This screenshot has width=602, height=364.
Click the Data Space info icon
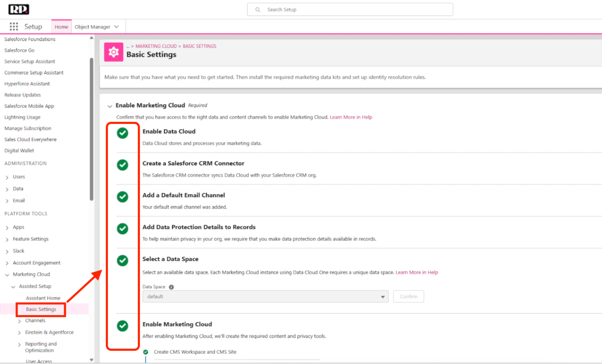click(171, 287)
